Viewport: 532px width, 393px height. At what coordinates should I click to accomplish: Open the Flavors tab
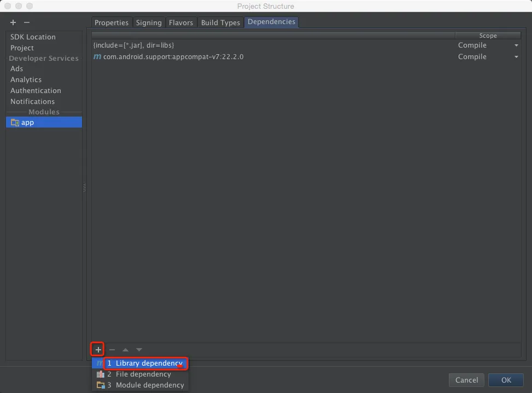[181, 22]
